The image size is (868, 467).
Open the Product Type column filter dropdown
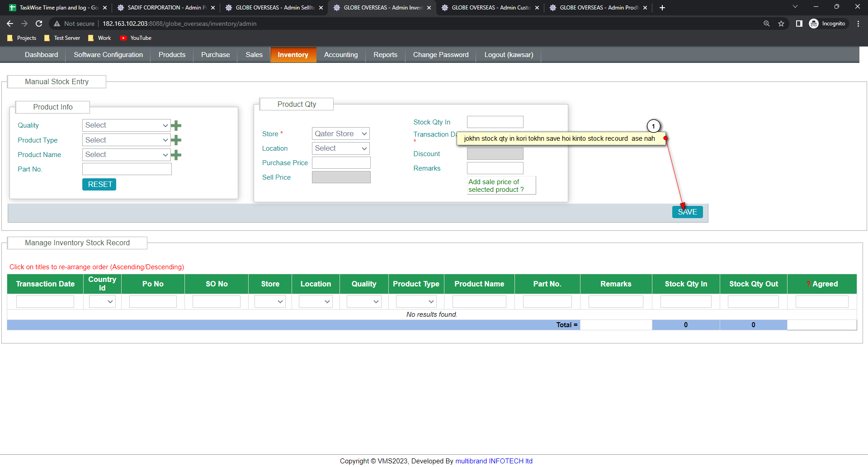point(416,301)
